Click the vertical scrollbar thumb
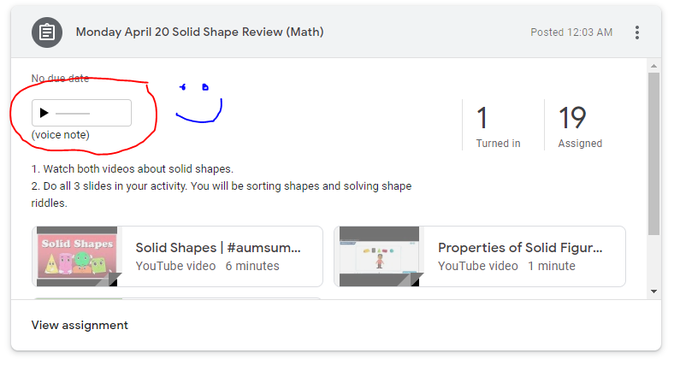680x365 pixels. (654, 154)
